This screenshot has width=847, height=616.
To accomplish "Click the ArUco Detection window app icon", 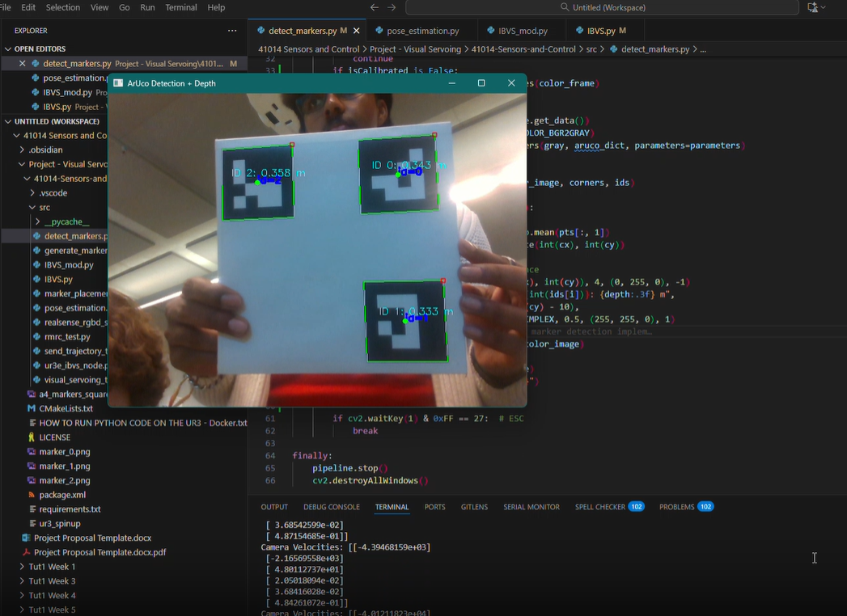I will pyautogui.click(x=118, y=83).
